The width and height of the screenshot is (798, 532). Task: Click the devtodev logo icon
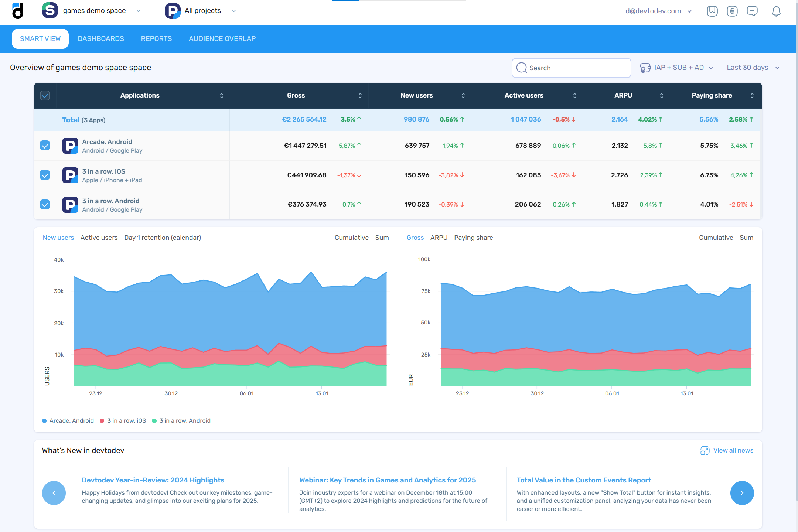pyautogui.click(x=18, y=11)
